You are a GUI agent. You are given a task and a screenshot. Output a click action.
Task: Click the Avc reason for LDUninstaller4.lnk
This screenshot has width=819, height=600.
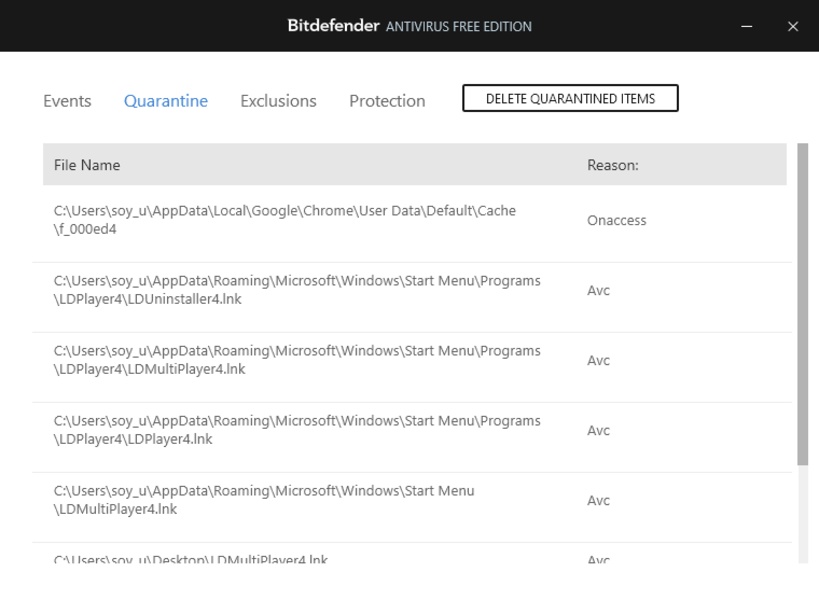[598, 290]
